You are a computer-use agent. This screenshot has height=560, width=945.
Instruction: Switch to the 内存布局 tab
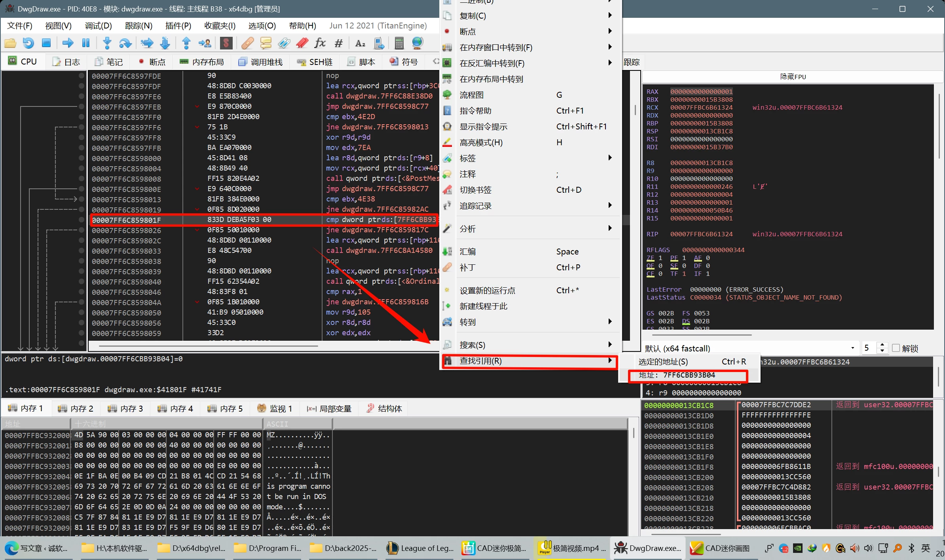pyautogui.click(x=202, y=62)
